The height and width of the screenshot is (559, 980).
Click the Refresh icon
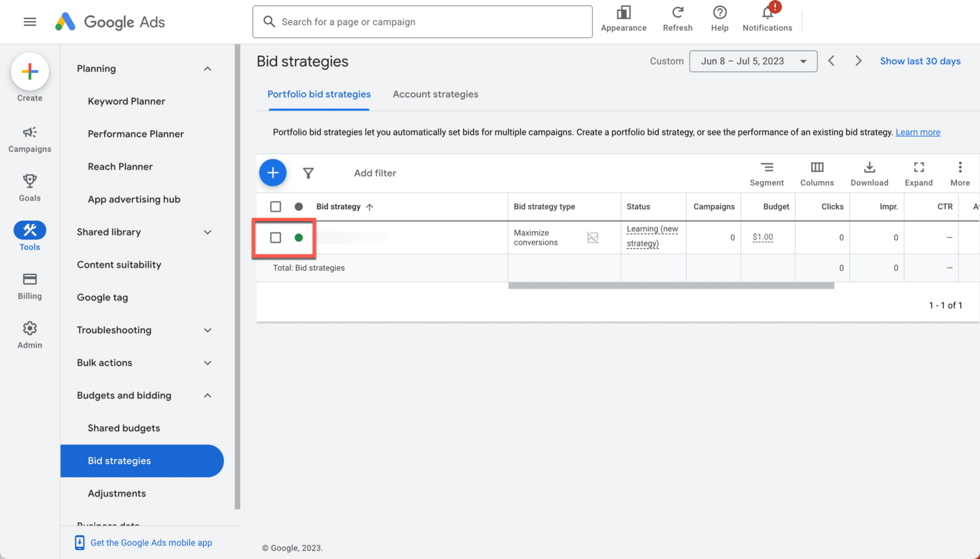pyautogui.click(x=677, y=12)
